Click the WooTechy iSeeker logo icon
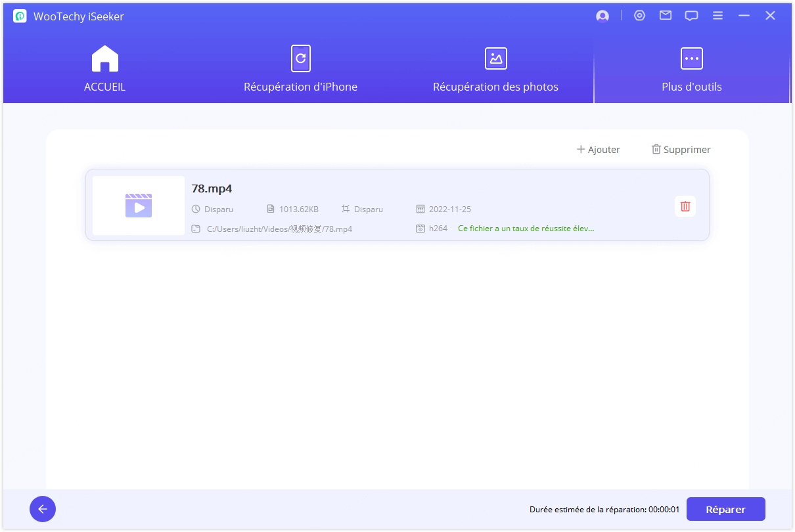Image resolution: width=795 pixels, height=532 pixels. click(20, 16)
